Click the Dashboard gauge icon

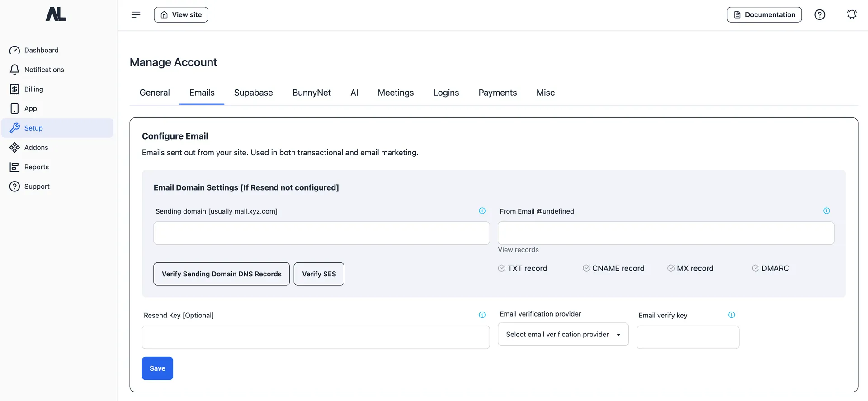14,50
